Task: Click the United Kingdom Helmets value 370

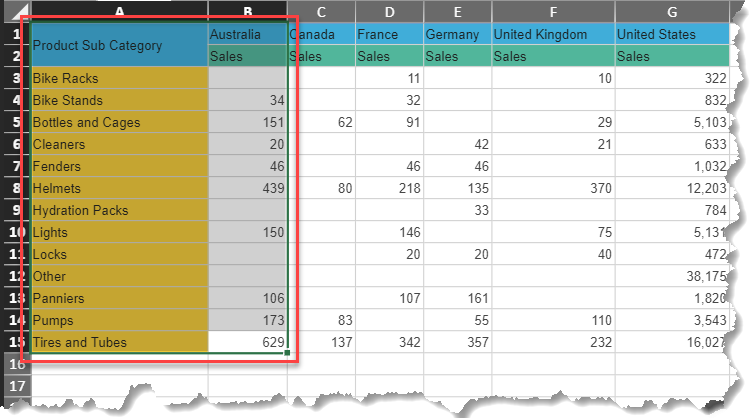Action: [x=551, y=188]
